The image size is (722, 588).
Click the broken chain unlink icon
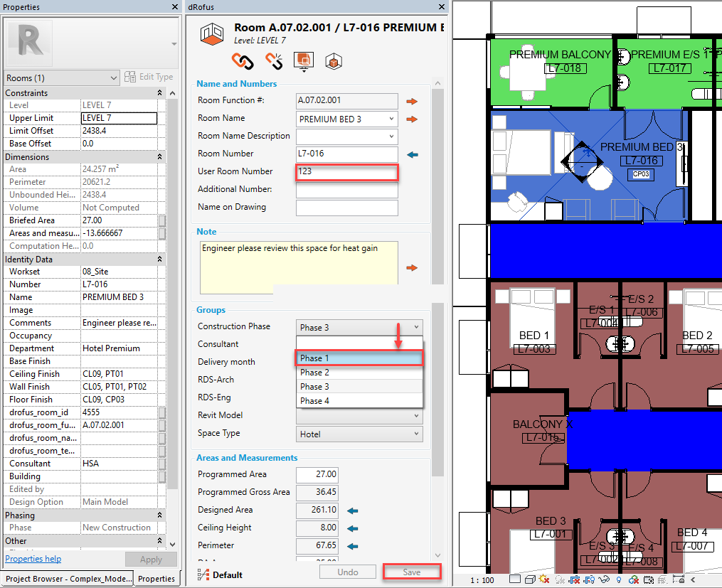click(274, 62)
